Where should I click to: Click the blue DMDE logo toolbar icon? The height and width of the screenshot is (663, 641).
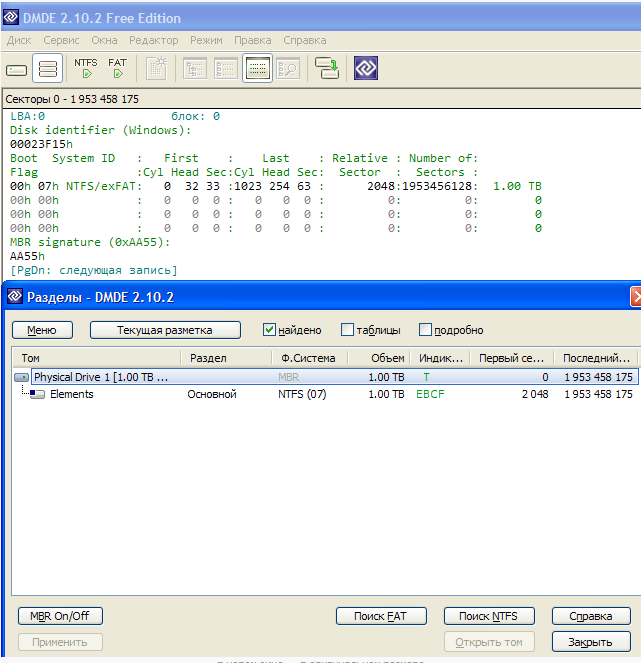click(x=366, y=69)
